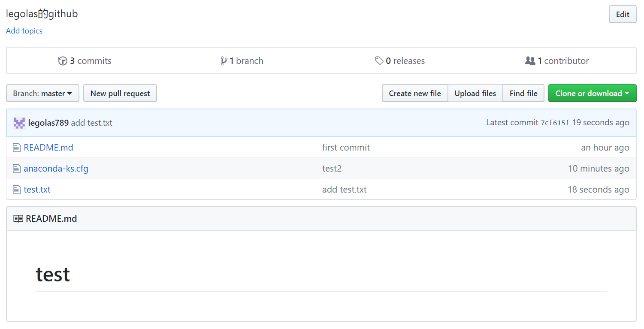
Task: Click the '19 seconds ago' commit time
Action: 601,123
